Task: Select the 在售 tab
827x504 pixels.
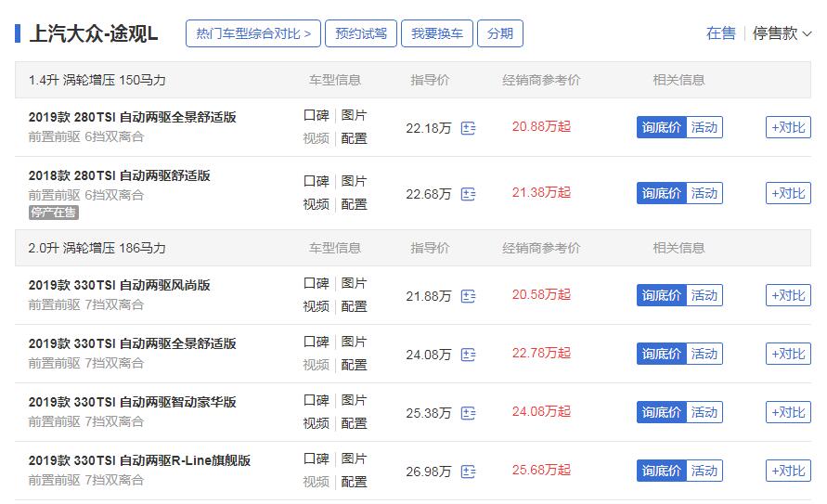Action: tap(720, 33)
